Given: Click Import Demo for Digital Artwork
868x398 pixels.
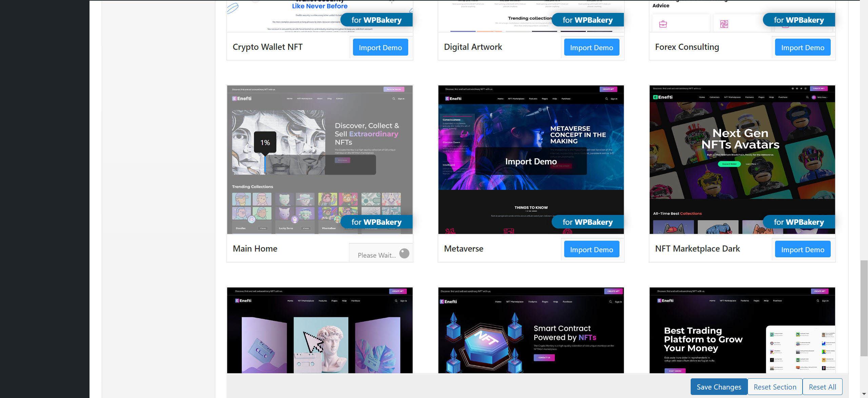Looking at the screenshot, I should tap(591, 47).
